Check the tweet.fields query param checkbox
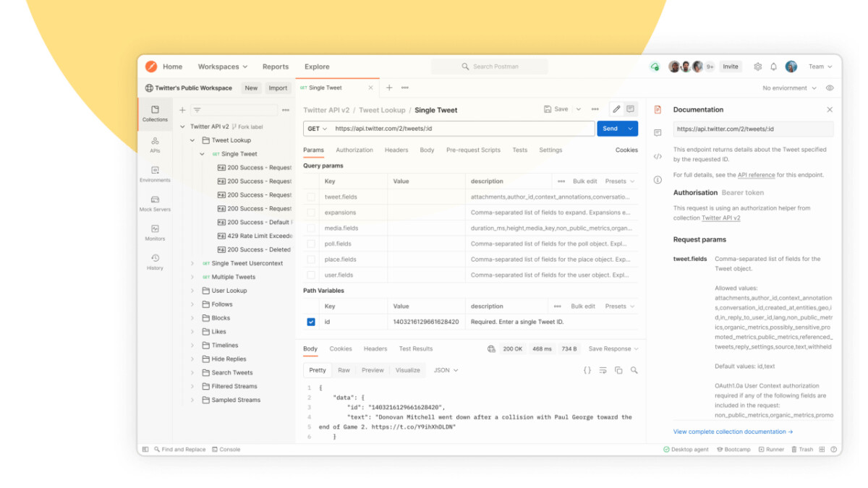 [x=311, y=196]
